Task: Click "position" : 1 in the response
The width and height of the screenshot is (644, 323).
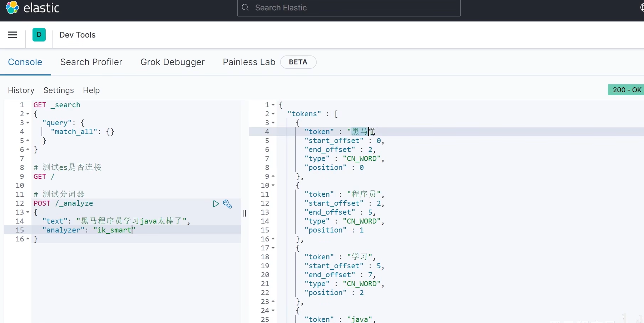Action: pyautogui.click(x=334, y=230)
